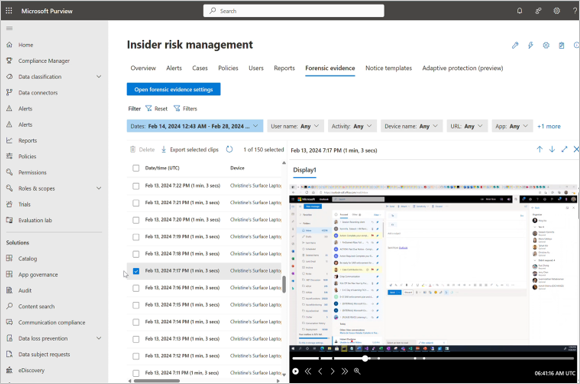This screenshot has height=384, width=580.
Task: Collapse the navigation hamburger menu
Action: [9, 28]
